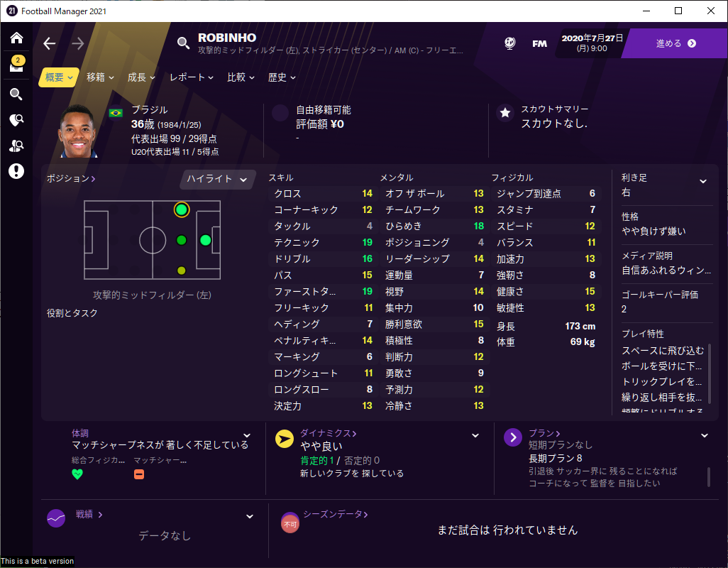Open the inbox with 2 notifications

pos(17,64)
